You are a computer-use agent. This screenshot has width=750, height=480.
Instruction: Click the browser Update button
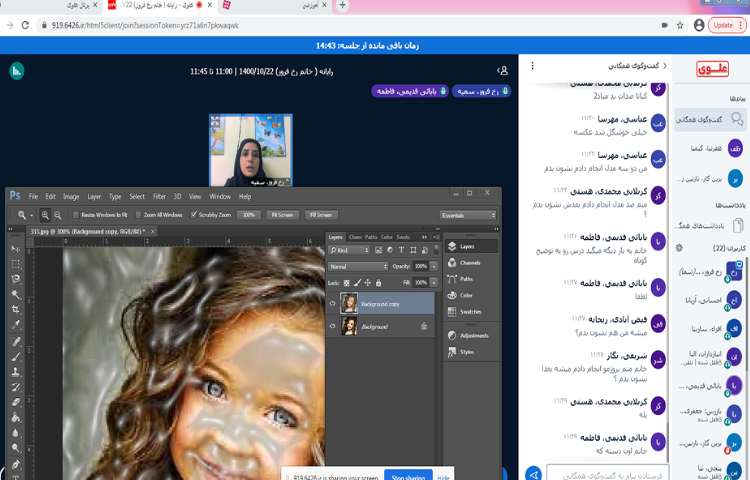click(727, 25)
